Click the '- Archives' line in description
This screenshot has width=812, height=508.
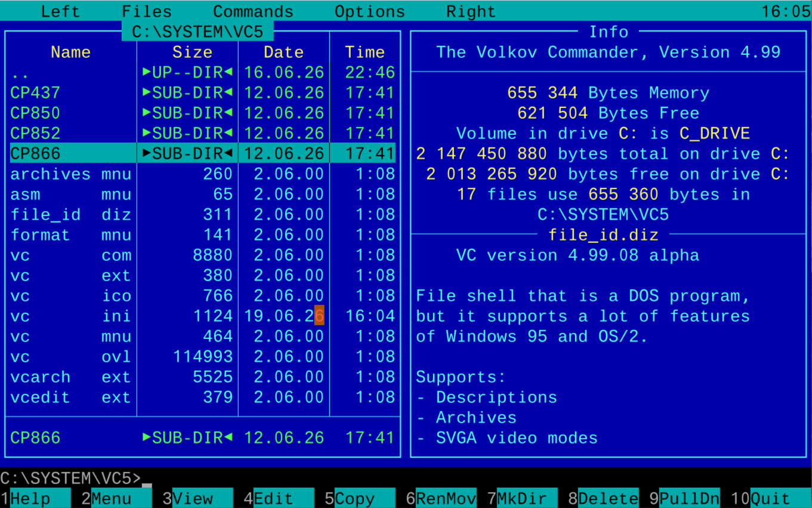point(466,418)
